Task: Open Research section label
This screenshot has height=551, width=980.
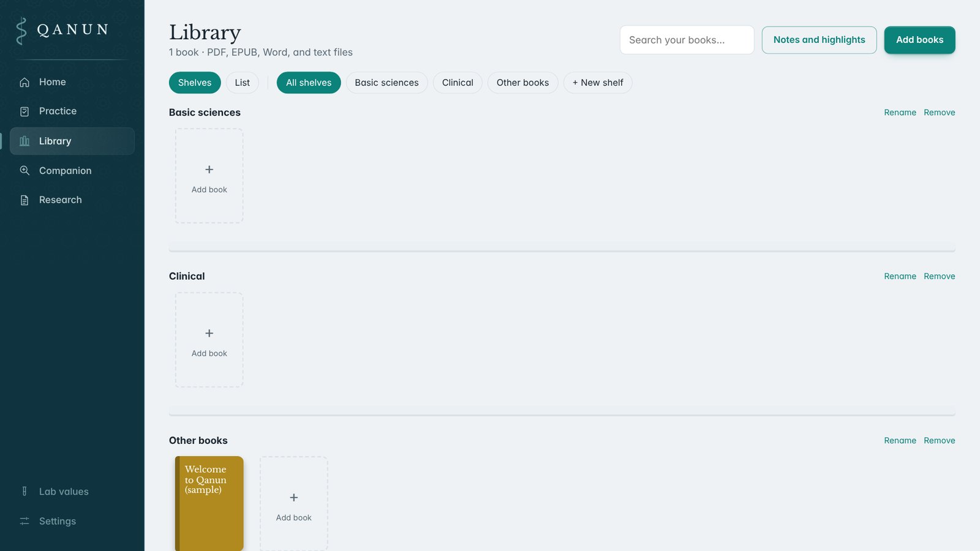Action: pos(61,200)
